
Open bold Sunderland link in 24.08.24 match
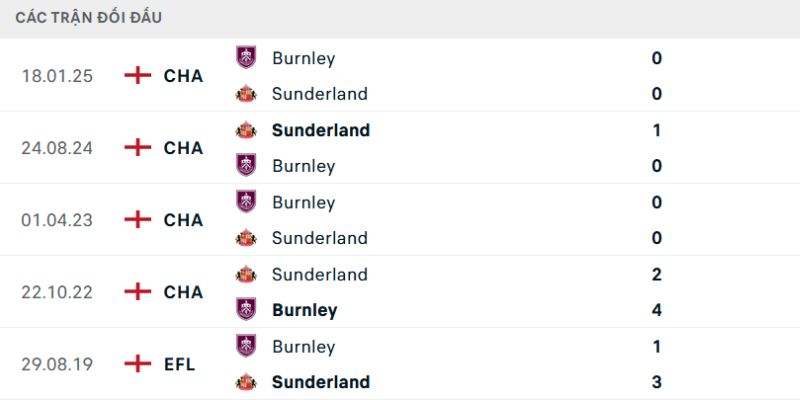pyautogui.click(x=320, y=130)
